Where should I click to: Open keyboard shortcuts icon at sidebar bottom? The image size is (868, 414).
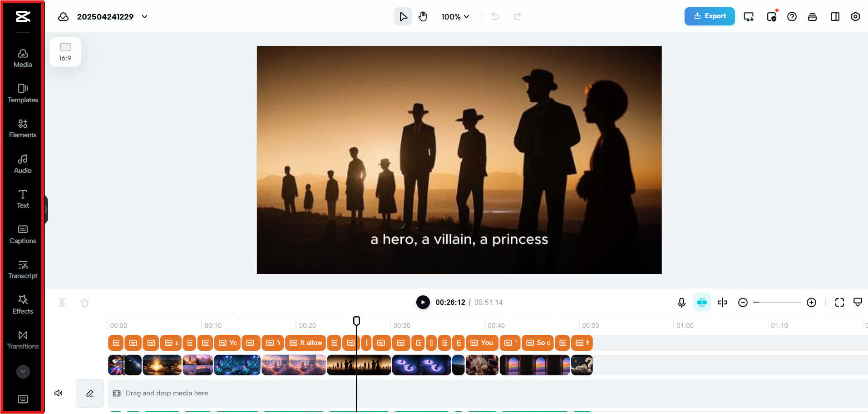(x=23, y=399)
